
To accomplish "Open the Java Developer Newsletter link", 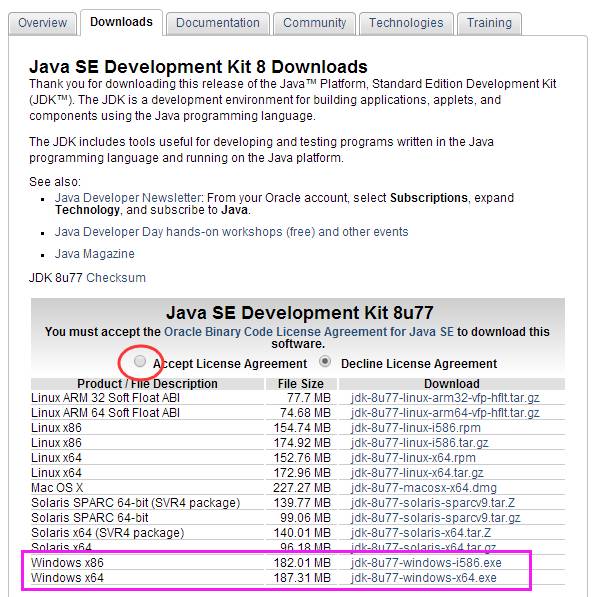I will click(128, 198).
